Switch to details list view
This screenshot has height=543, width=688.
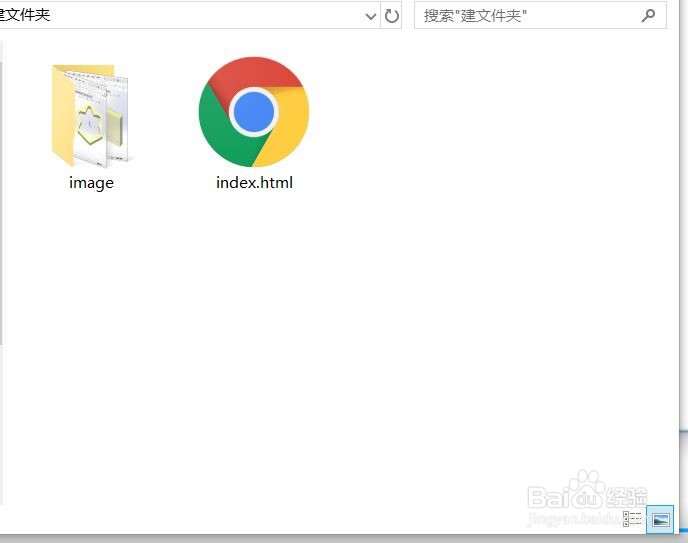click(x=632, y=519)
